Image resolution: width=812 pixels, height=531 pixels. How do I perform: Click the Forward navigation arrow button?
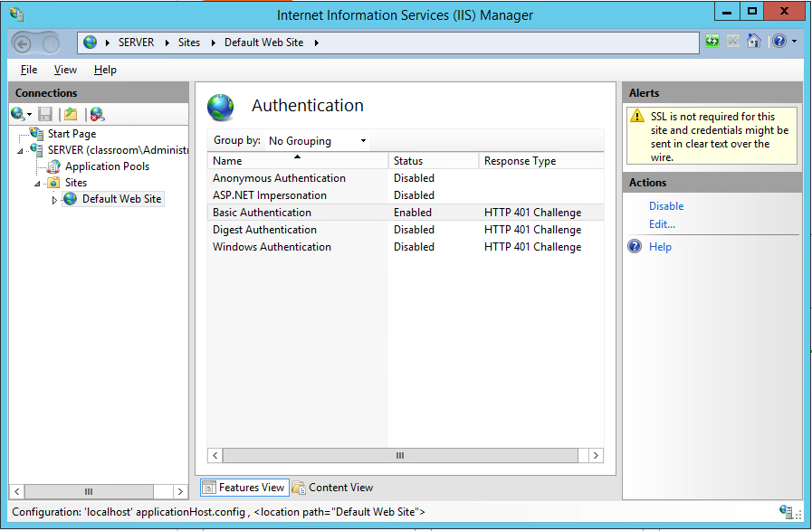(51, 44)
